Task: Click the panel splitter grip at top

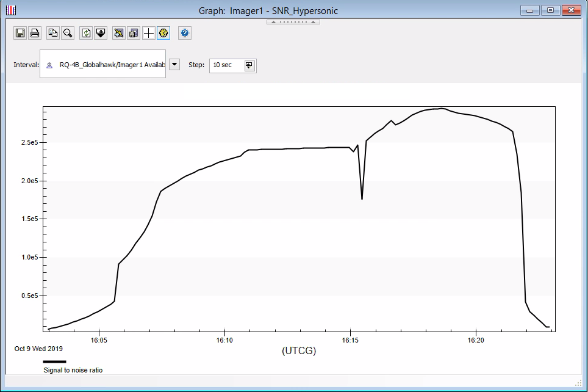Action: (293, 22)
